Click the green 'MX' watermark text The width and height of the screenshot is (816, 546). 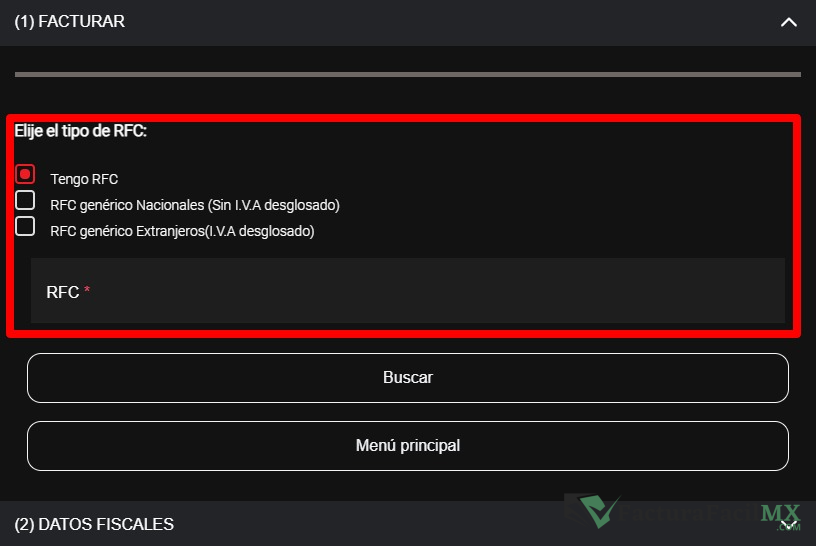point(780,512)
